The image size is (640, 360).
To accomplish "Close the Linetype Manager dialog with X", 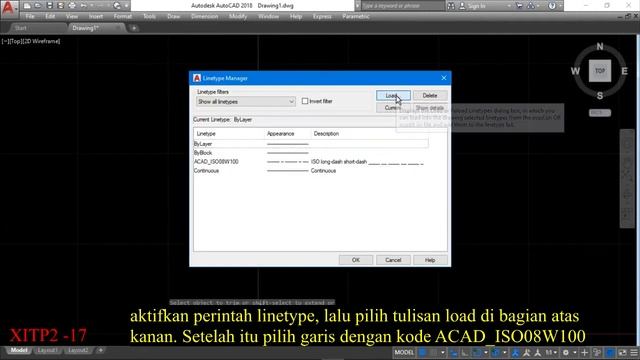I will click(444, 78).
